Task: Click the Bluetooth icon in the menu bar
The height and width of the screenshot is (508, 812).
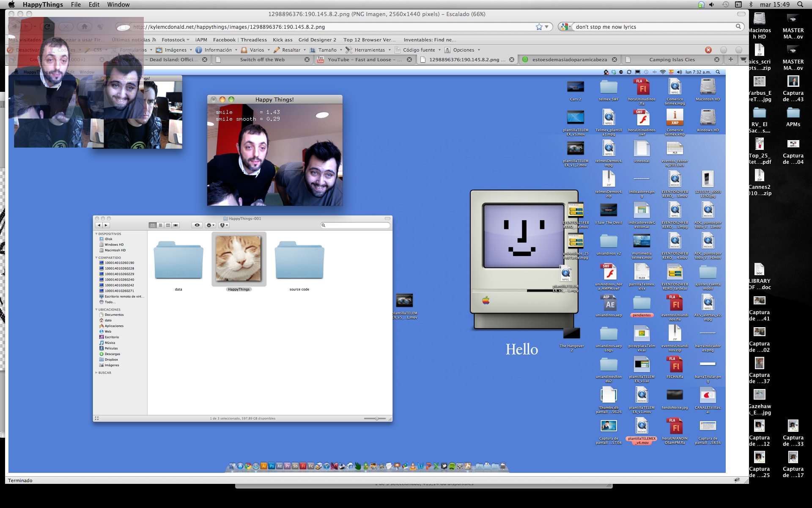Action: 752,4
